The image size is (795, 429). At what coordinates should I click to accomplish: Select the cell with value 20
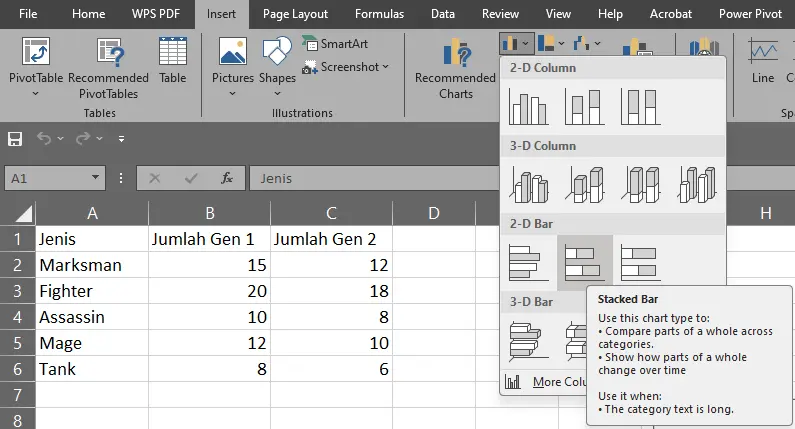pyautogui.click(x=209, y=291)
